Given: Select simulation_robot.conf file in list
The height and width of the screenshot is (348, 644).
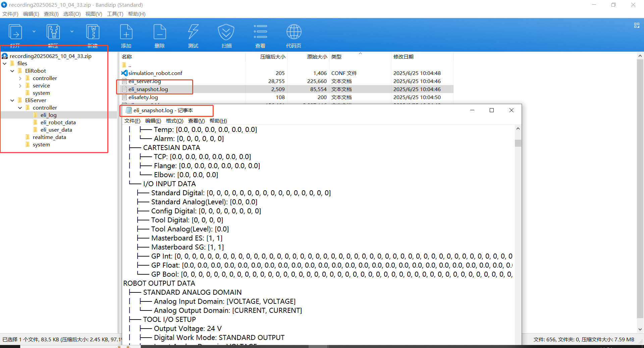Looking at the screenshot, I should (x=155, y=73).
